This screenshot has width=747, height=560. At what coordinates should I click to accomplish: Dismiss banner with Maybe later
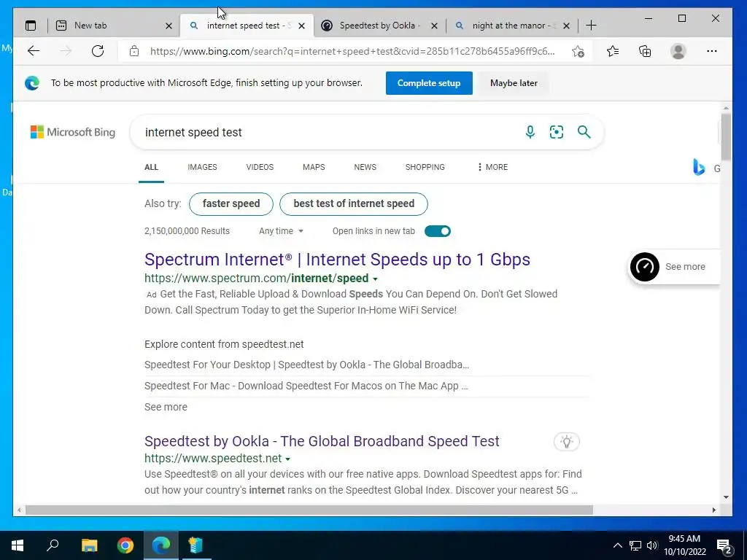click(514, 83)
